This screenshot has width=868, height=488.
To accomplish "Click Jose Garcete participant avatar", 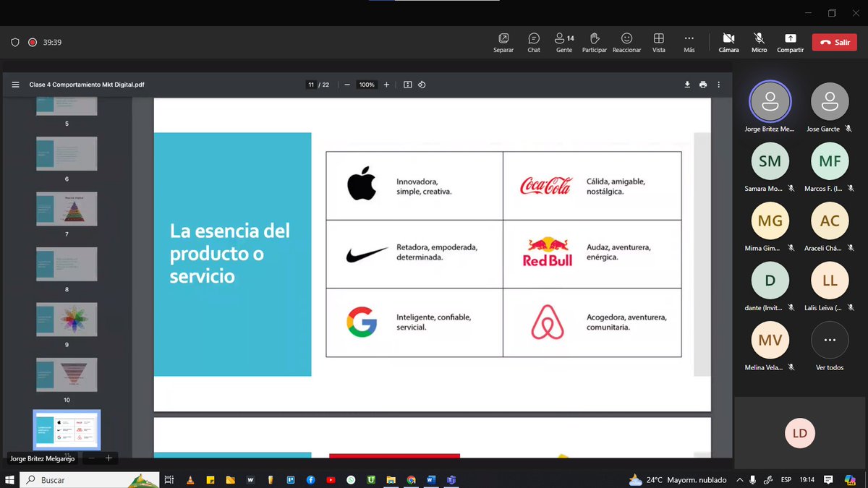I will 830,101.
